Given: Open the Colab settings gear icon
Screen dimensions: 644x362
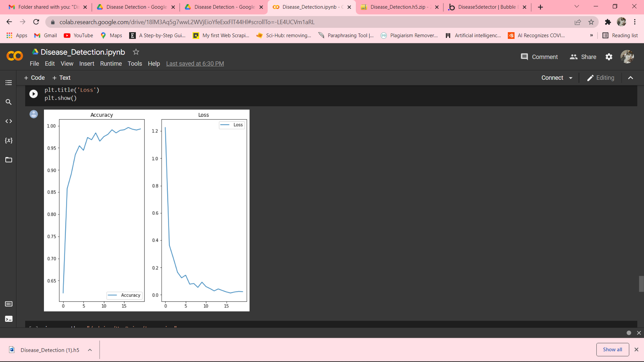Looking at the screenshot, I should pos(609,57).
